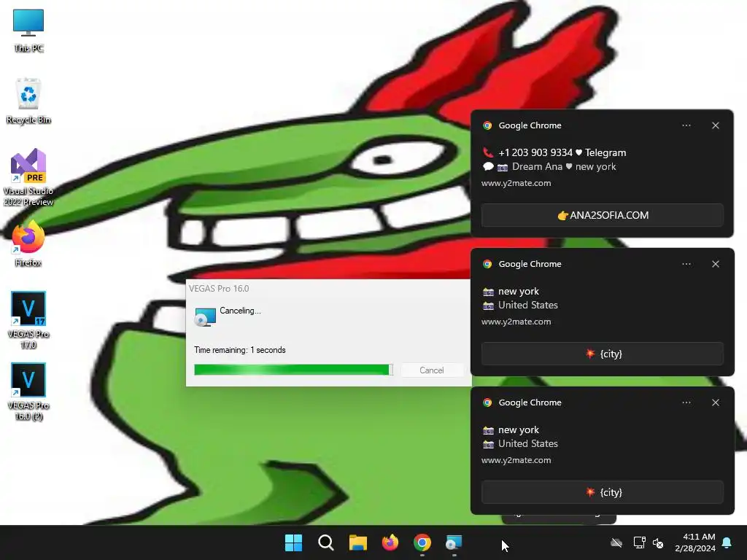The height and width of the screenshot is (560, 747).
Task: Click the OneDrive cloud tray icon
Action: 616,542
